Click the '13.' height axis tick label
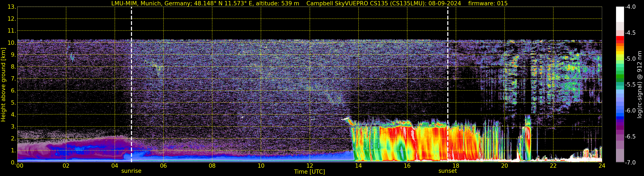 pyautogui.click(x=12, y=7)
